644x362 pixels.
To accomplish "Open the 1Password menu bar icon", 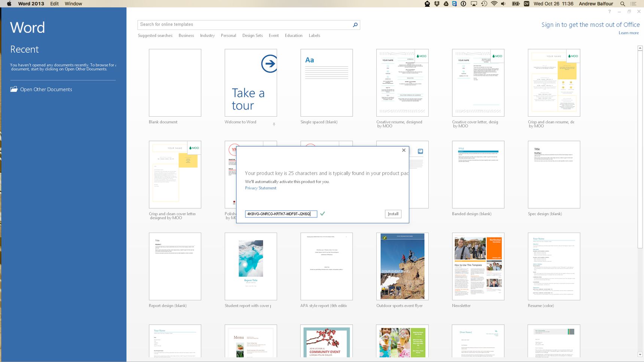I will [464, 4].
